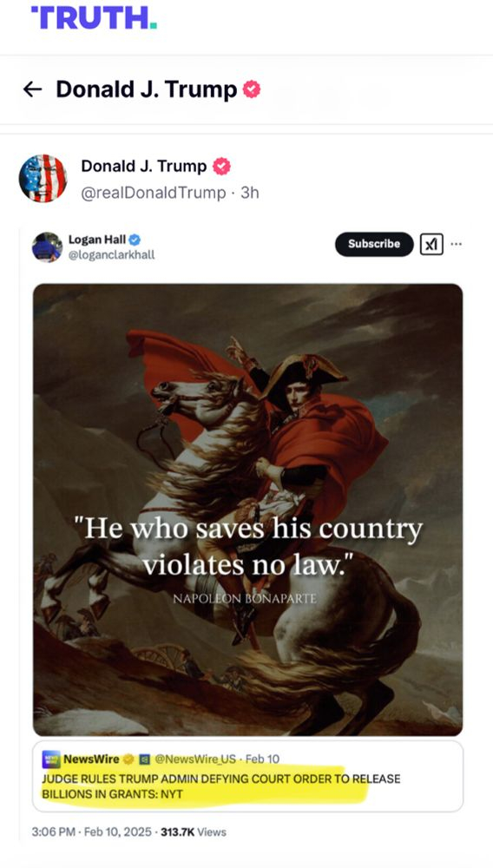This screenshot has width=493, height=868.
Task: Subscribe to Logan Hall
Action: (374, 244)
